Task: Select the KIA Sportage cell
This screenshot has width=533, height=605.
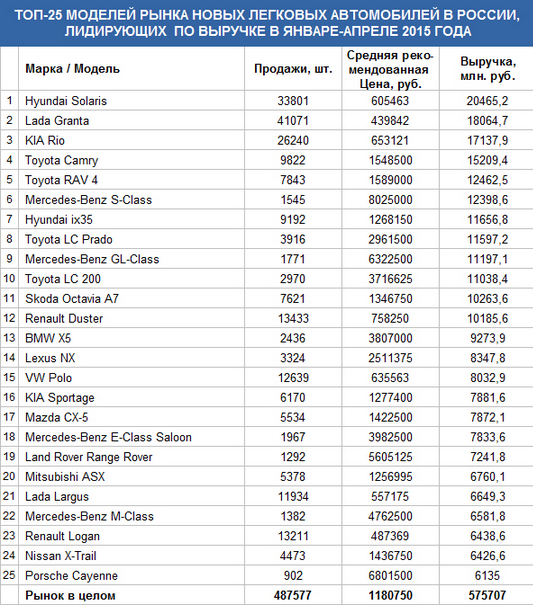Action: (x=59, y=397)
